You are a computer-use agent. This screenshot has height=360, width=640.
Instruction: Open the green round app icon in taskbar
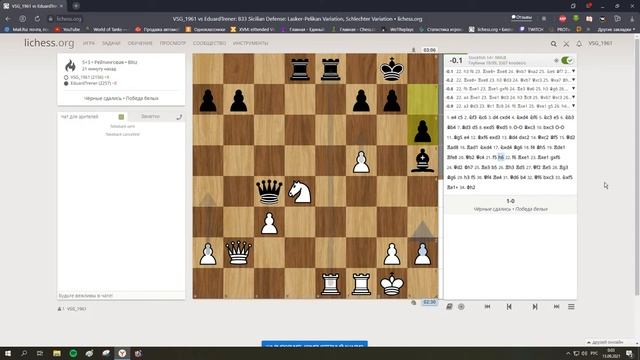73,353
